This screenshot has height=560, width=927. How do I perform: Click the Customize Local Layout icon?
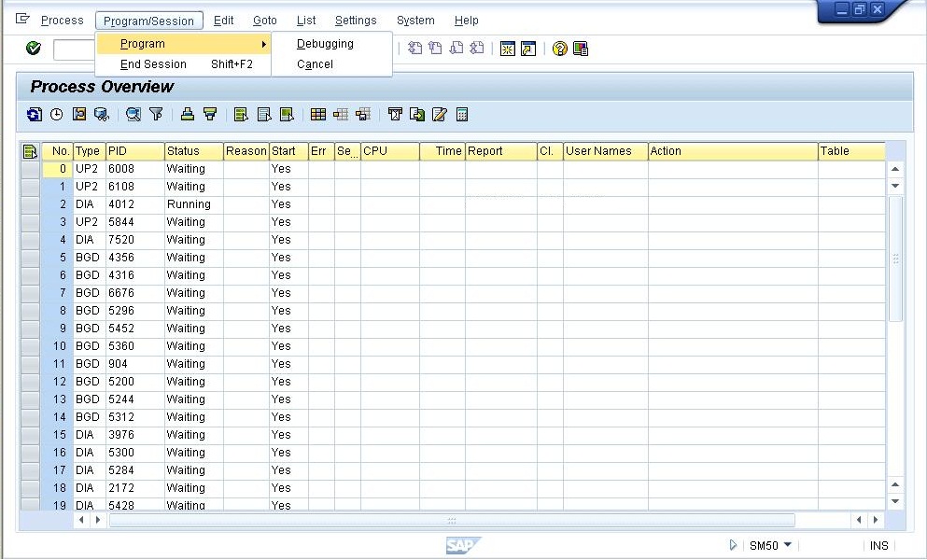pyautogui.click(x=579, y=49)
